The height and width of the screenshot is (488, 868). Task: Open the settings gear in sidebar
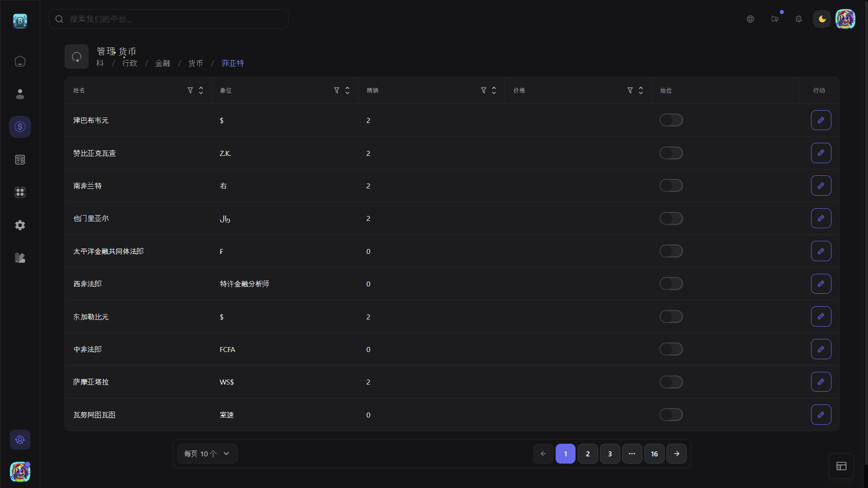(x=20, y=225)
